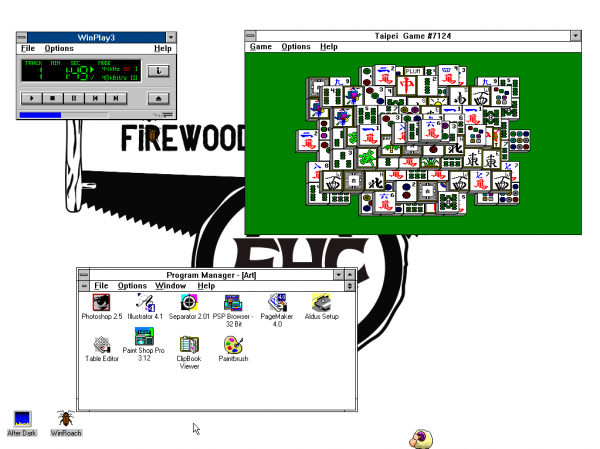Select the Table Editor icon
This screenshot has width=600, height=449.
pyautogui.click(x=102, y=345)
